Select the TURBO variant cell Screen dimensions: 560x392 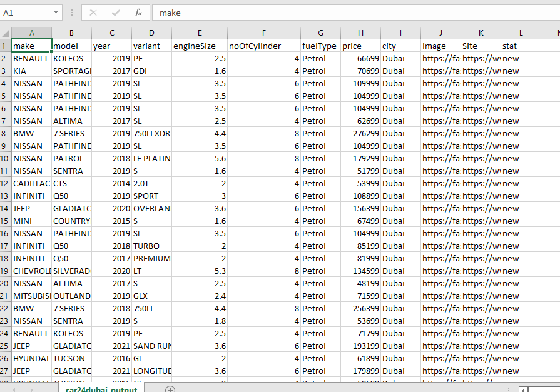click(152, 246)
